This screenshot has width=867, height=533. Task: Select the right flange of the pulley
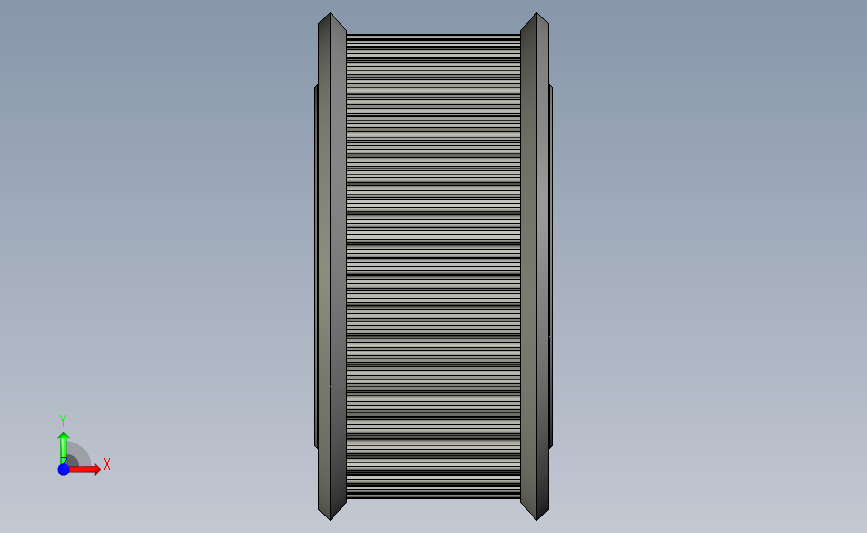click(535, 266)
